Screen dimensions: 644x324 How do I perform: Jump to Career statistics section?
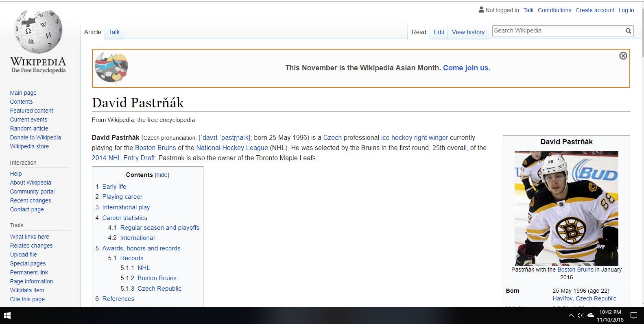tap(124, 218)
